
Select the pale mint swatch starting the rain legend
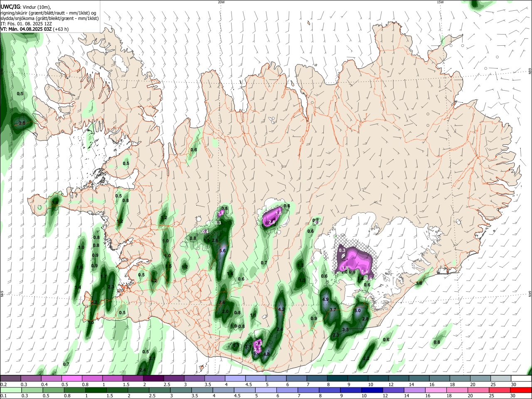tap(11, 390)
